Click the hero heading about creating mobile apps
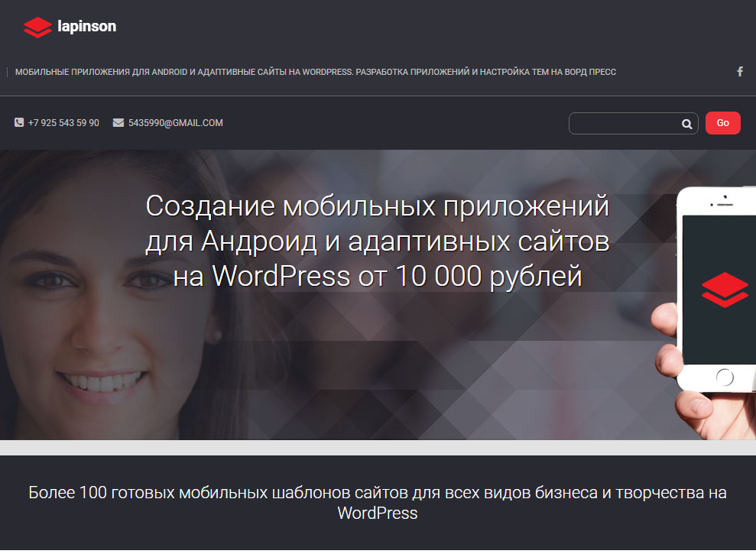This screenshot has width=756, height=554. coord(378,241)
